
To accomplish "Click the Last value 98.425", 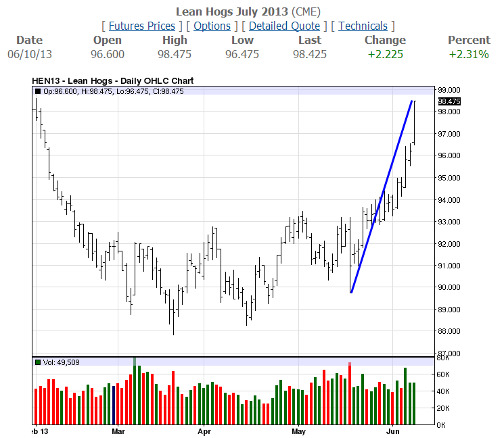I will (310, 54).
